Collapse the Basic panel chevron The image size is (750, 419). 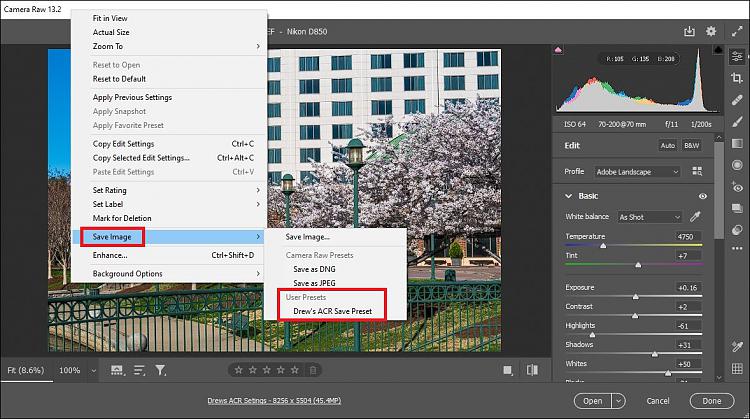[568, 196]
